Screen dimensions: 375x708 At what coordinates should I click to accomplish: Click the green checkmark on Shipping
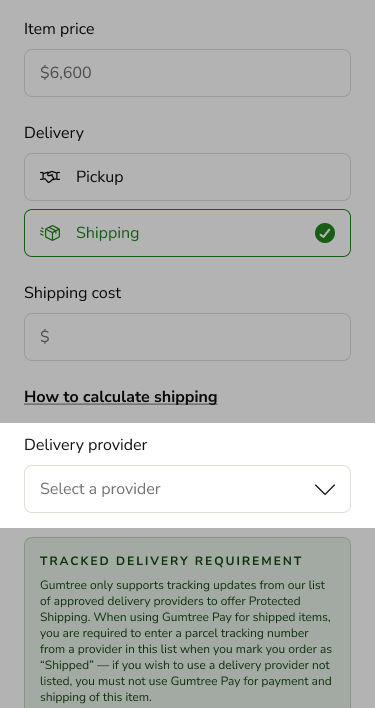click(325, 233)
